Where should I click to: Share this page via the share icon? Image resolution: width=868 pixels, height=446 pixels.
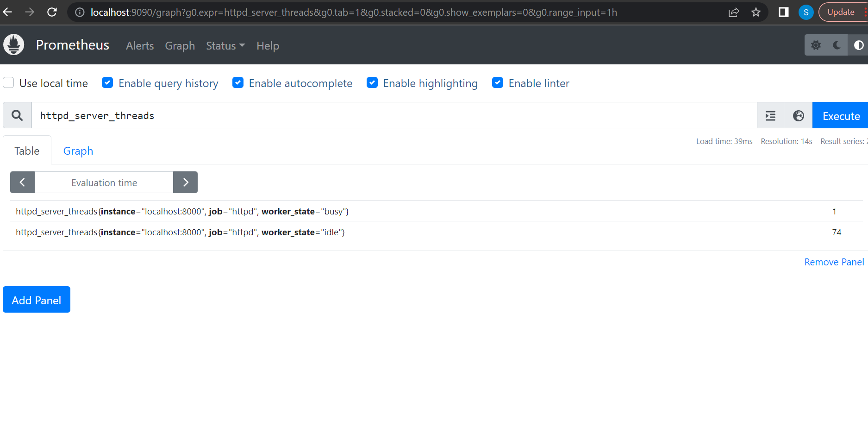click(x=734, y=13)
